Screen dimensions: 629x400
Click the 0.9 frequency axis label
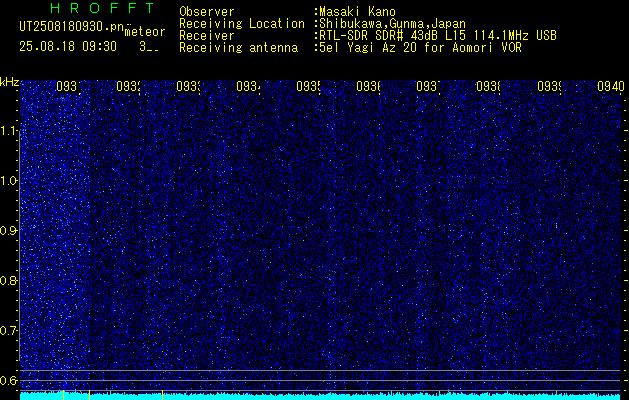[x=10, y=231]
